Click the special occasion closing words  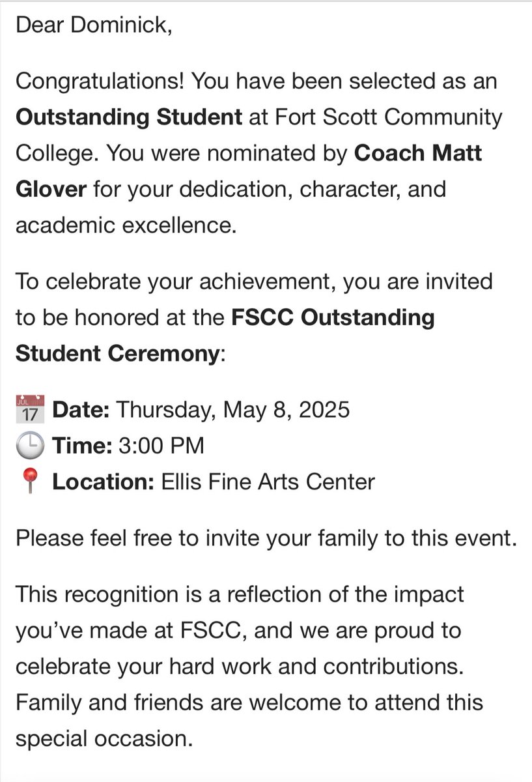(x=104, y=740)
